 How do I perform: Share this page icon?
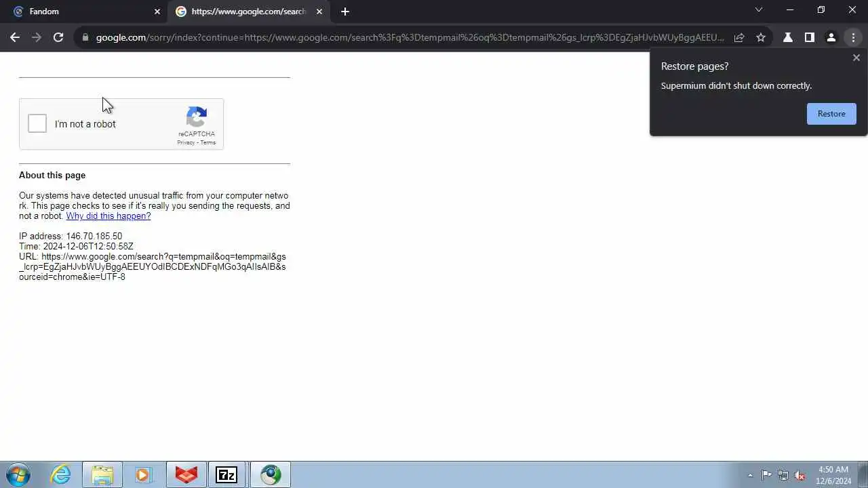(x=739, y=37)
